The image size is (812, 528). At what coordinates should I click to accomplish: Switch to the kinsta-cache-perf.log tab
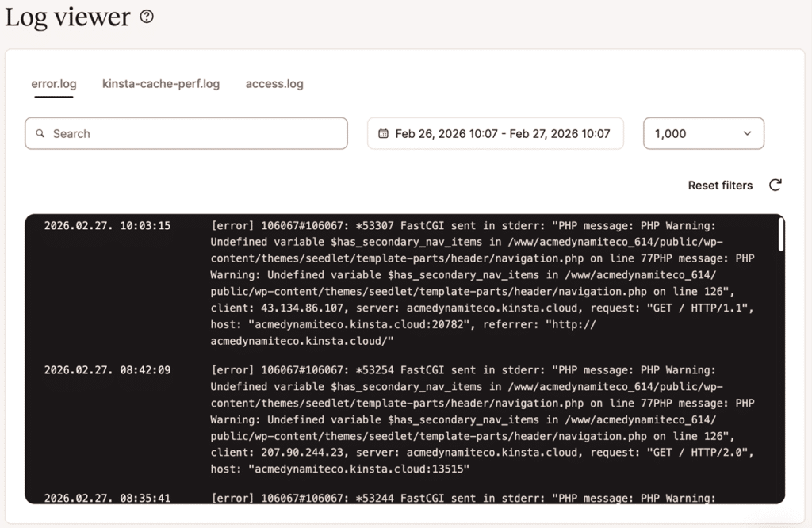tap(161, 83)
